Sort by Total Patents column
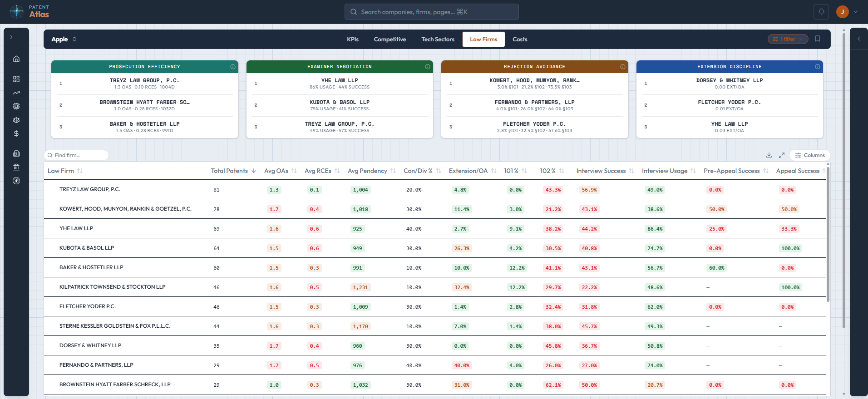Viewport: 868px width, 399px height. click(233, 171)
